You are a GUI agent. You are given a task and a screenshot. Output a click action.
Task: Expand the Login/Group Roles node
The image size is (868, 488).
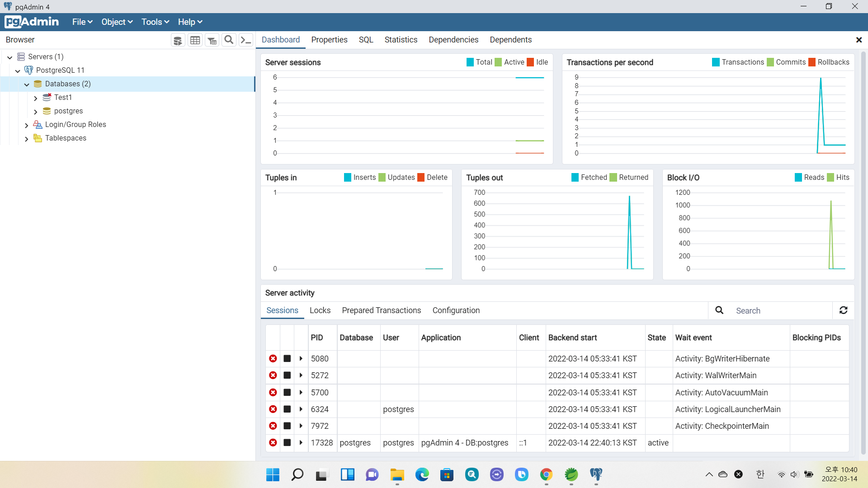(x=27, y=125)
